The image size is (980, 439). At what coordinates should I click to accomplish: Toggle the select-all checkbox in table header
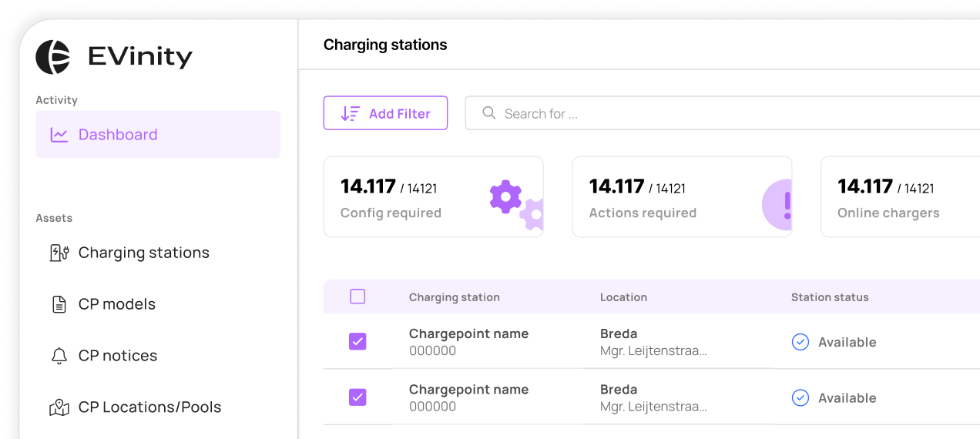click(x=357, y=297)
